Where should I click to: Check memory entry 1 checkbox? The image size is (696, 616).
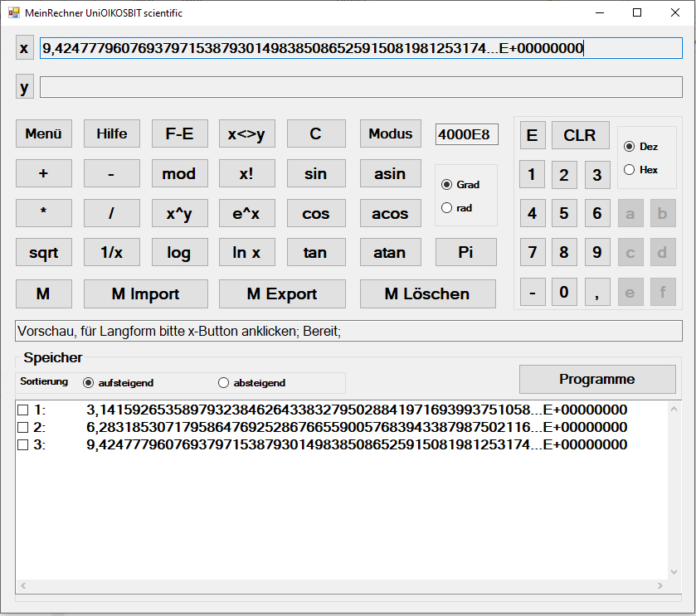coord(22,410)
